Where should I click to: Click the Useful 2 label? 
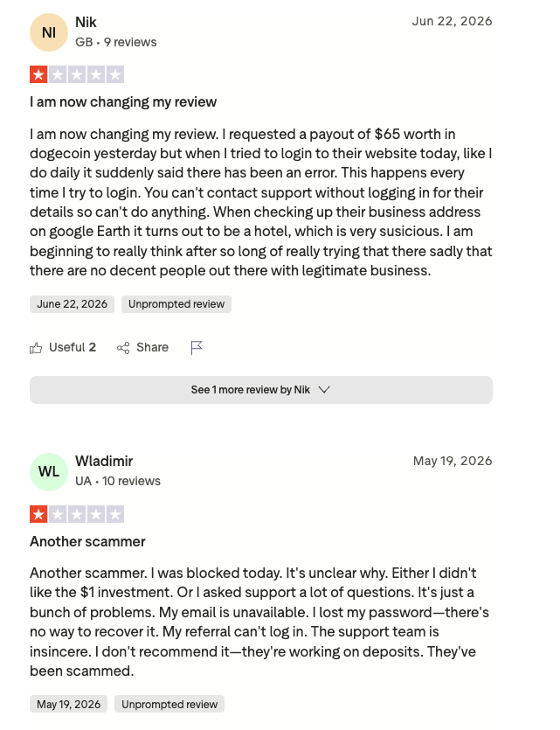tap(73, 347)
